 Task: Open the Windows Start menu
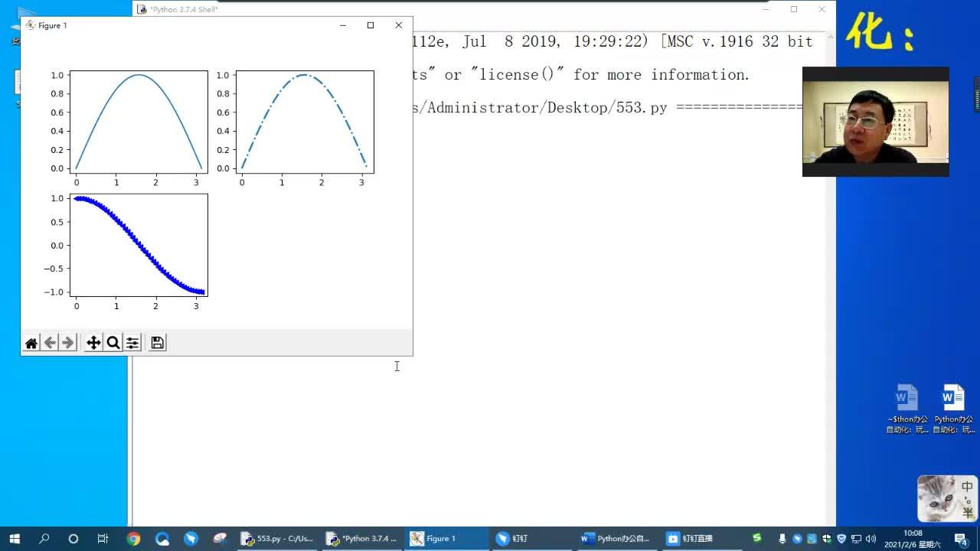coord(15,539)
